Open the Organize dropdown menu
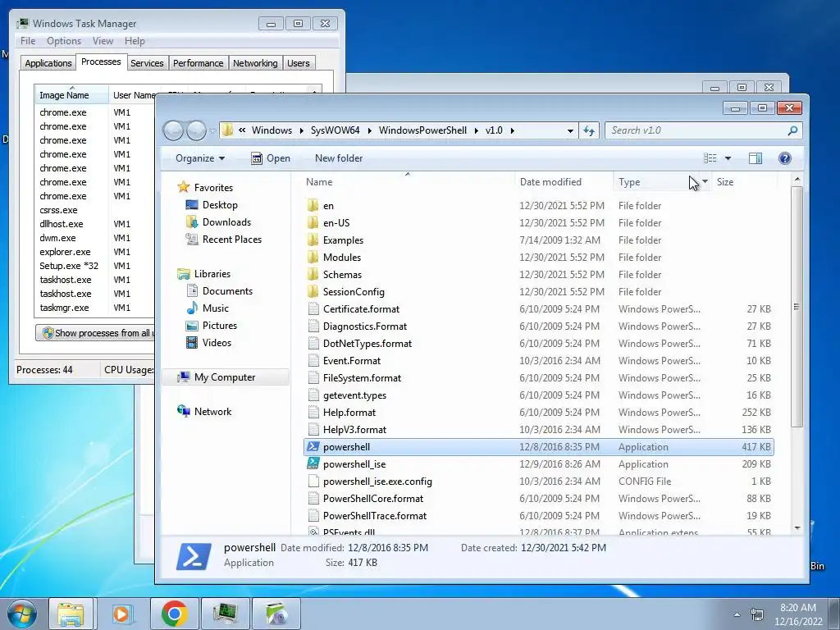Image resolution: width=840 pixels, height=630 pixels. pos(200,158)
